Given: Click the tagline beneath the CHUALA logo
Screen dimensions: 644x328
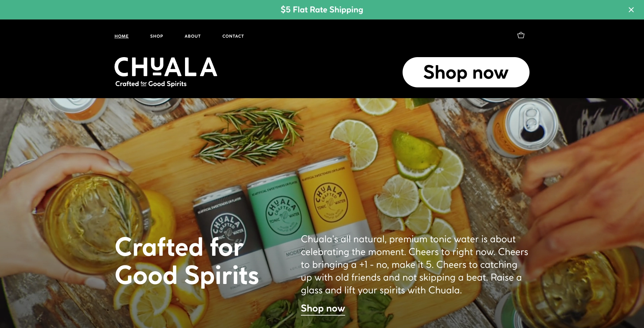Looking at the screenshot, I should 151,84.
